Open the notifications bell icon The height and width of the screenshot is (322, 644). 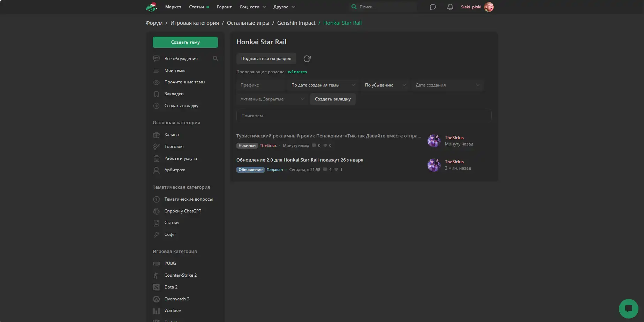450,7
